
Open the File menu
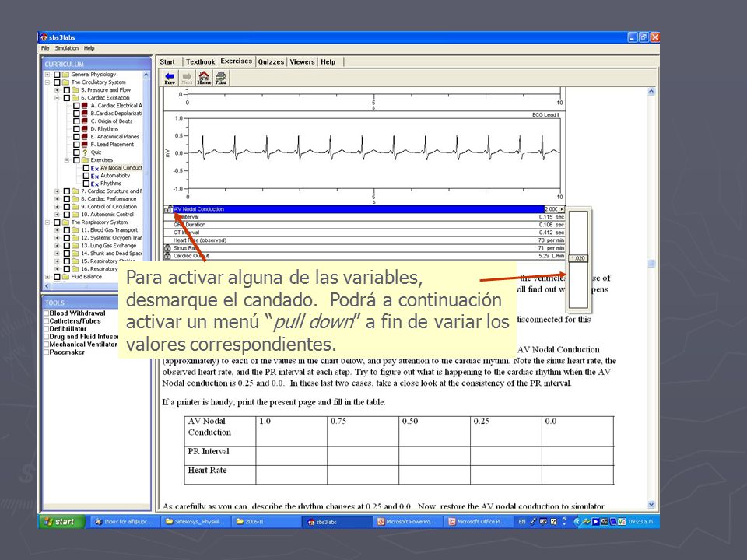[x=45, y=48]
